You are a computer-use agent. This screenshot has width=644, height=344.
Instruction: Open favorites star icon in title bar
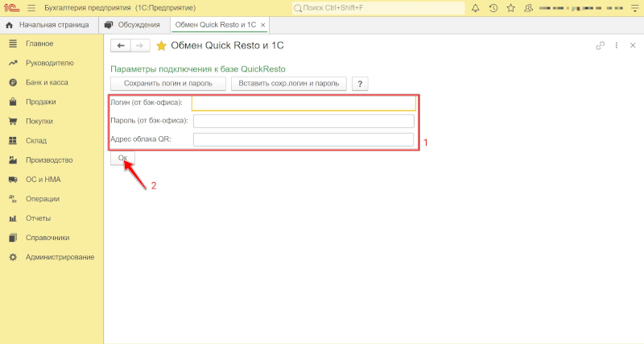(x=511, y=8)
